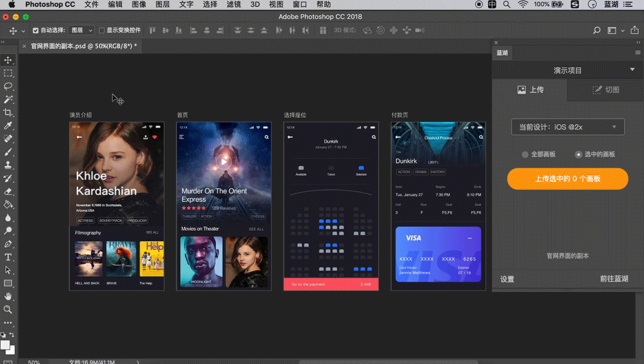This screenshot has width=644, height=364.
Task: Select the Paint Bucket tool
Action: (x=8, y=204)
